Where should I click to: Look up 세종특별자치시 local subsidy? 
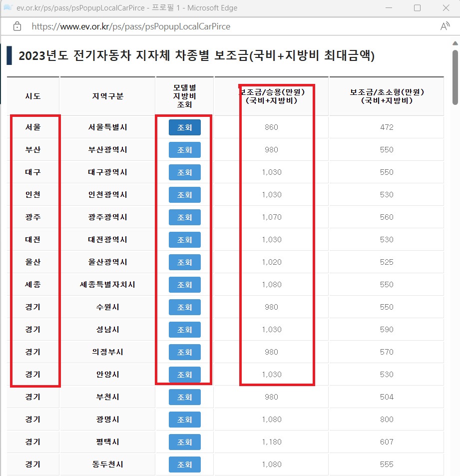pyautogui.click(x=185, y=285)
